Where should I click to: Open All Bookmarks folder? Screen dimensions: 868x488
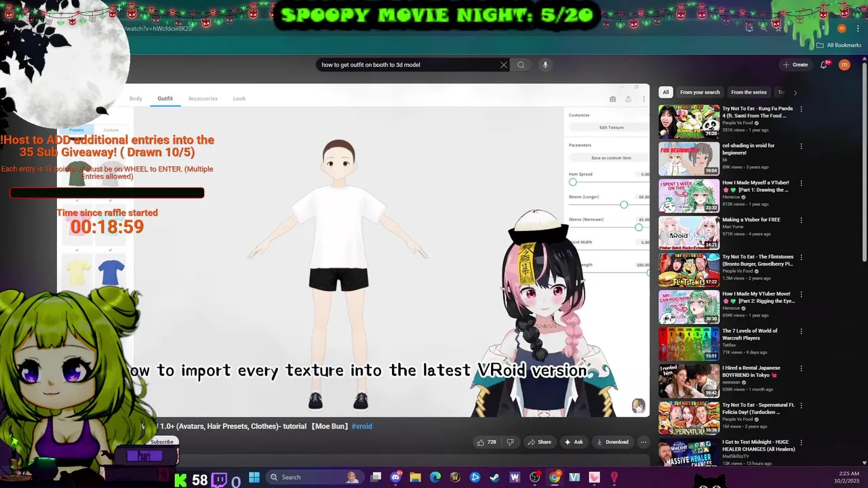(839, 45)
